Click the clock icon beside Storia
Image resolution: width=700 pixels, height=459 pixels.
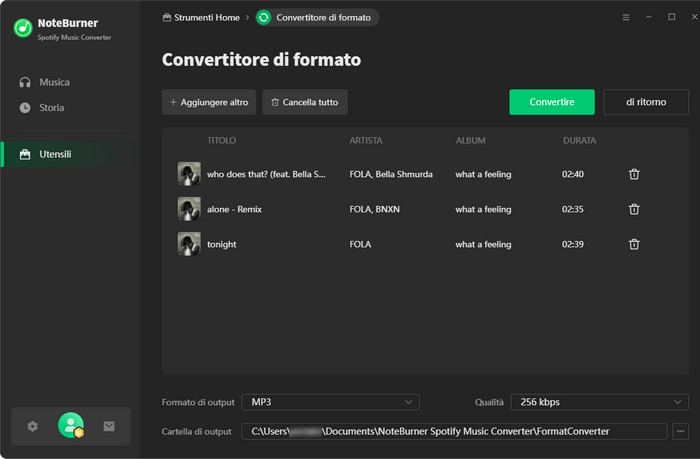[x=25, y=108]
